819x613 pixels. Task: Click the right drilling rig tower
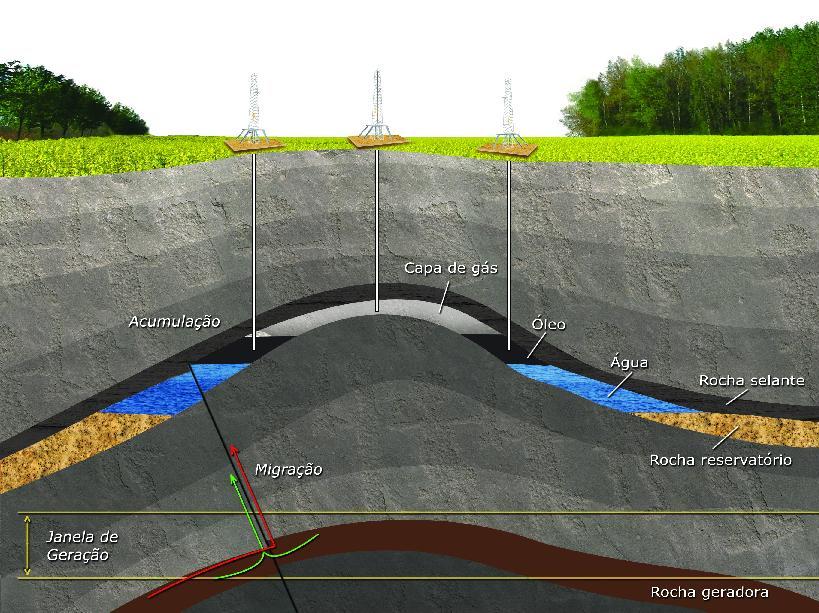507,111
